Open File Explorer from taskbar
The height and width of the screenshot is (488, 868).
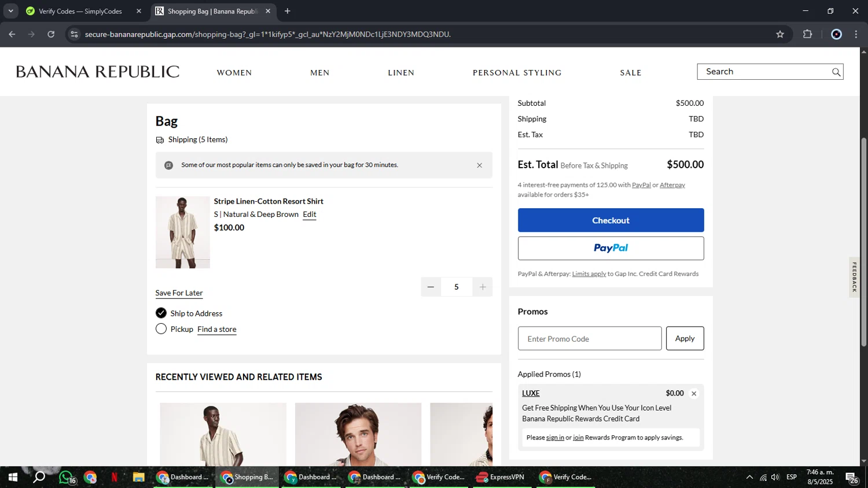[x=138, y=478]
